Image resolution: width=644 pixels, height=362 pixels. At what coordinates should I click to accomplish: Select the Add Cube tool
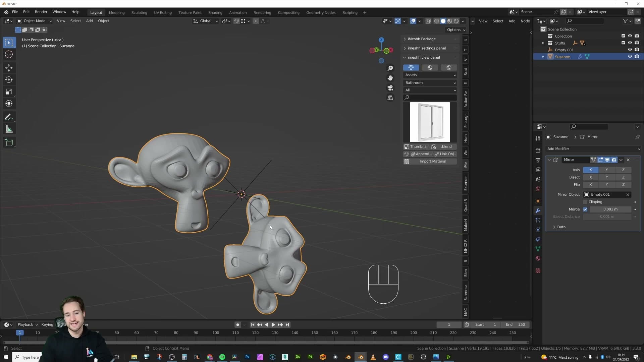(9, 143)
